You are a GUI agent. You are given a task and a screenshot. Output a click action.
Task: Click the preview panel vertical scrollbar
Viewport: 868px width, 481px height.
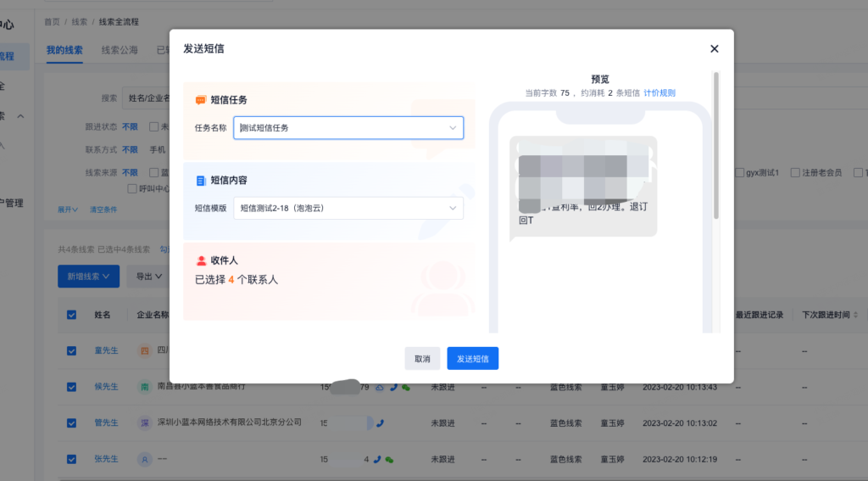click(x=716, y=144)
